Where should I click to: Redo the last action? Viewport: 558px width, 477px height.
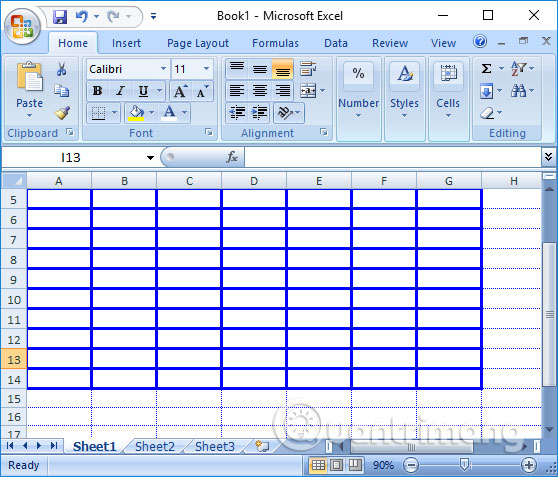click(113, 16)
